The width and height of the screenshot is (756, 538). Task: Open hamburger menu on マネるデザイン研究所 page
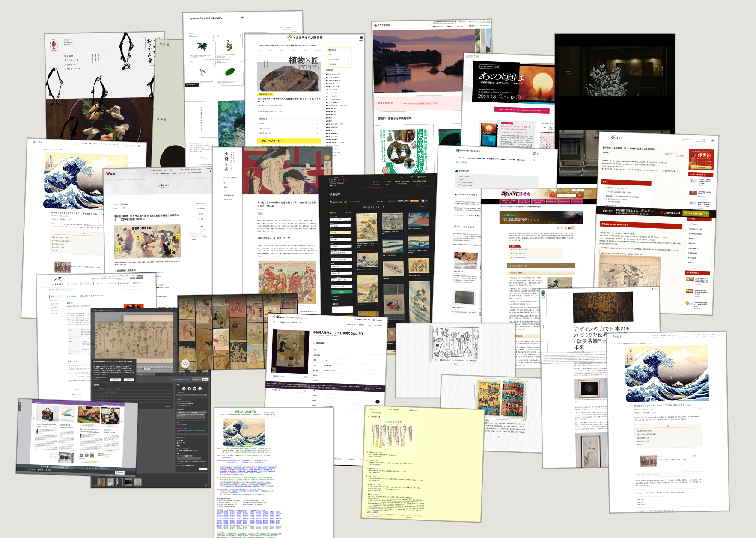(x=361, y=38)
